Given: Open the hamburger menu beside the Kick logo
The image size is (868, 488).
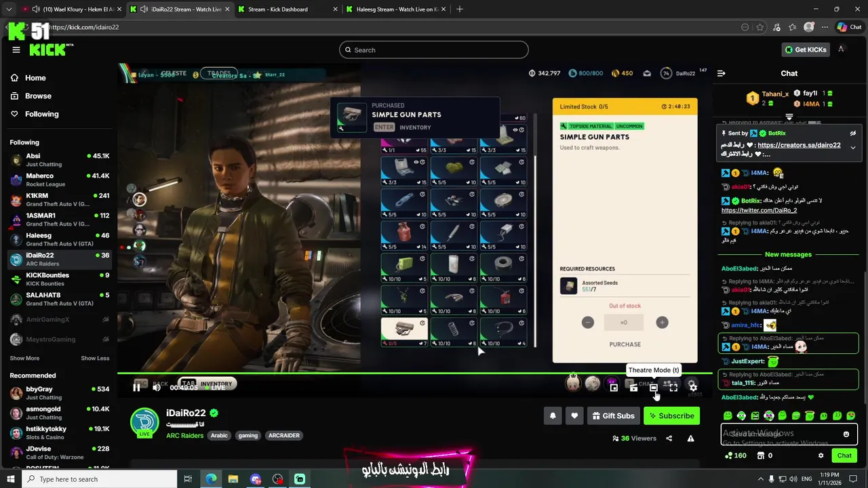Looking at the screenshot, I should click(x=16, y=49).
